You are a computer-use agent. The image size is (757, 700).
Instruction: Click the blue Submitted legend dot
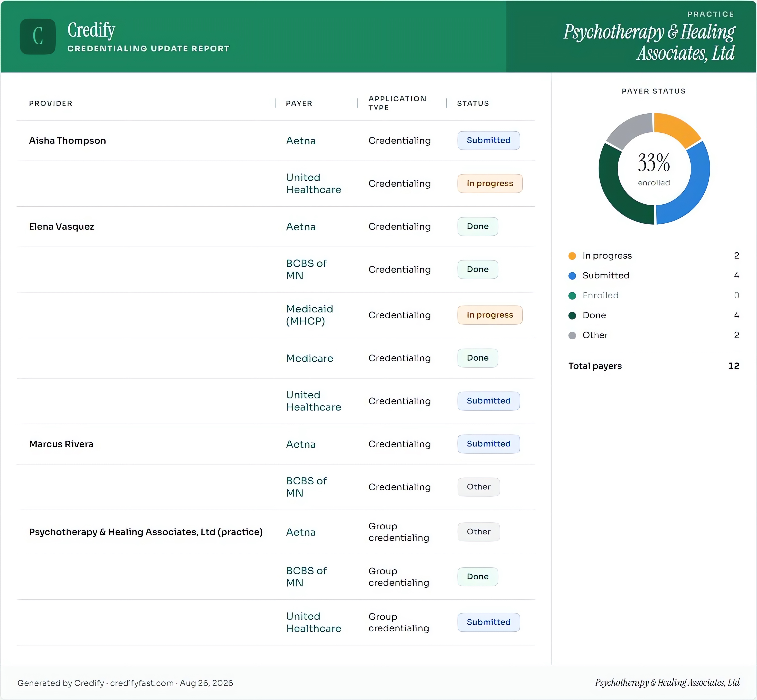pos(572,276)
